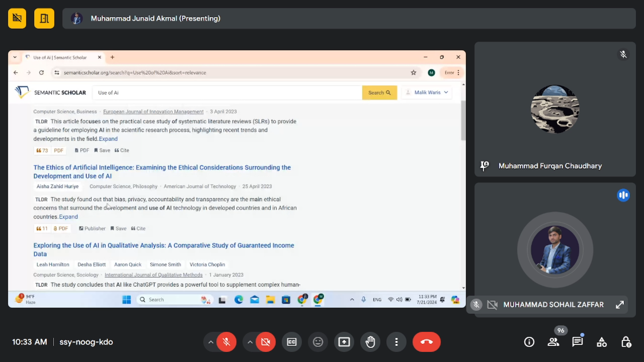
Task: Click the presenter name bar Muhammad Junaid Akmal
Action: coord(349,18)
